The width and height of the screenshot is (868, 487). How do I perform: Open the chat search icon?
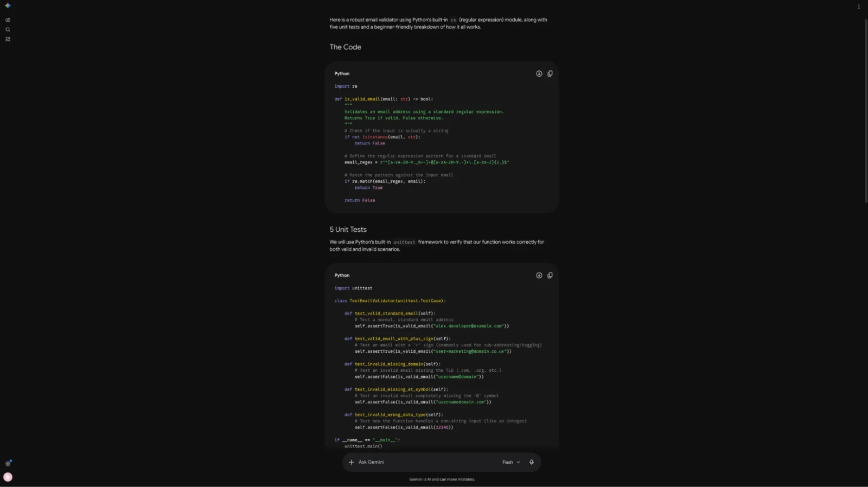click(8, 30)
